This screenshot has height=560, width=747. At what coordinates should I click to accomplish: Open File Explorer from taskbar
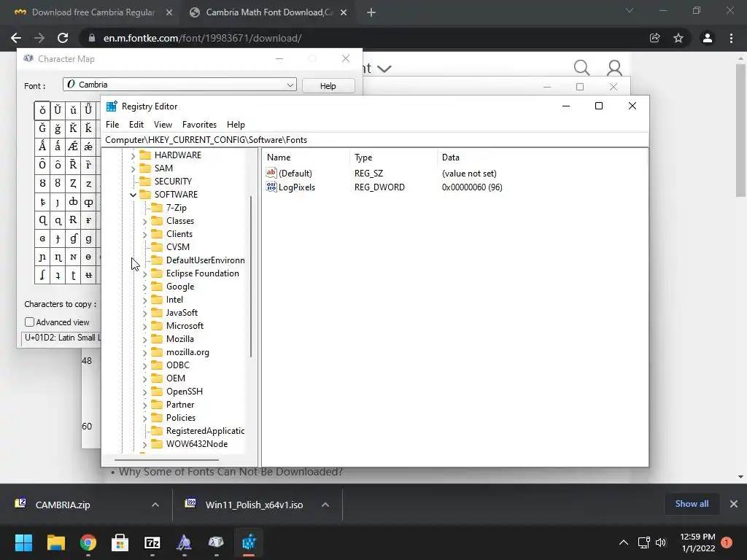55,542
